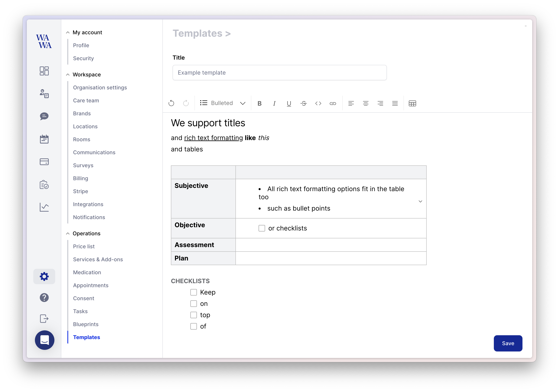Click the inline code icon
559x392 pixels.
tap(318, 103)
